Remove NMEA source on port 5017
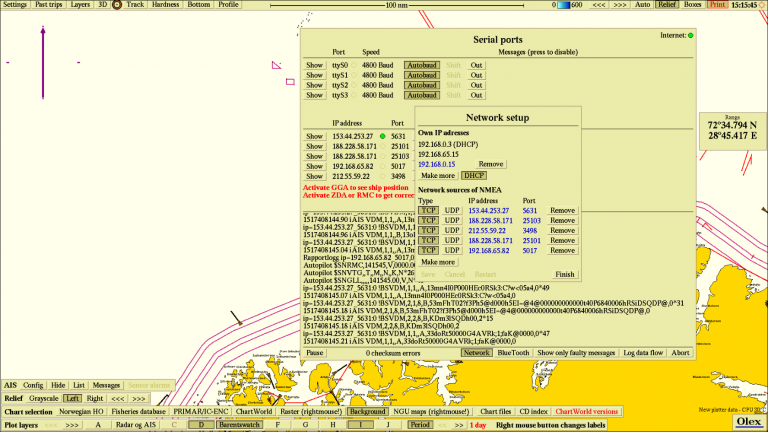This screenshot has height=432, width=768. click(562, 250)
